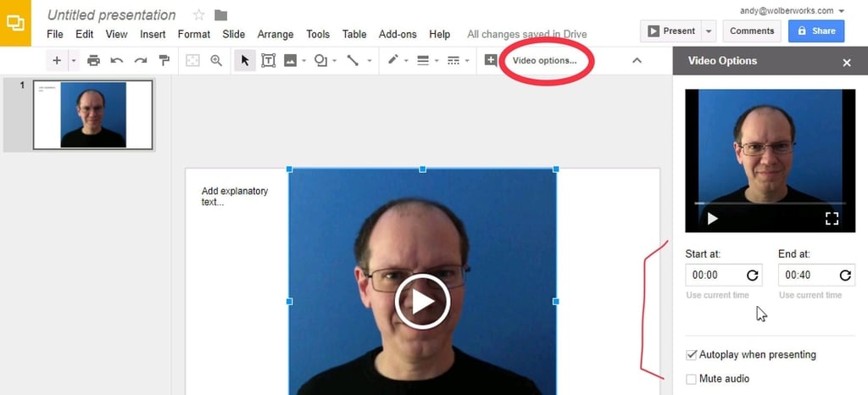Viewport: 868px width, 395px height.
Task: Click the refresh icon beside End at
Action: (x=845, y=275)
